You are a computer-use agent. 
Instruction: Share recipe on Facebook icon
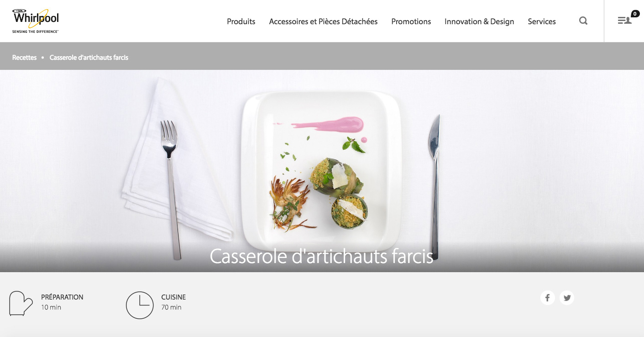548,298
